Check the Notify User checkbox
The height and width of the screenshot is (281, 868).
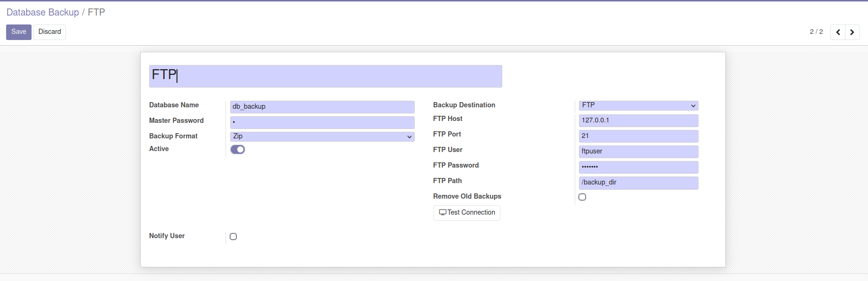[x=233, y=237]
